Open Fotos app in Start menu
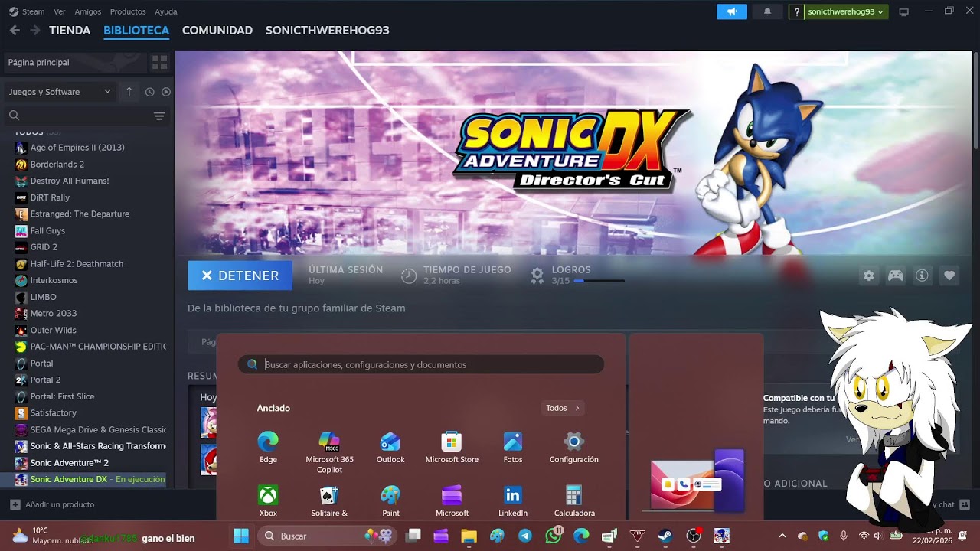This screenshot has width=980, height=551. pyautogui.click(x=513, y=448)
